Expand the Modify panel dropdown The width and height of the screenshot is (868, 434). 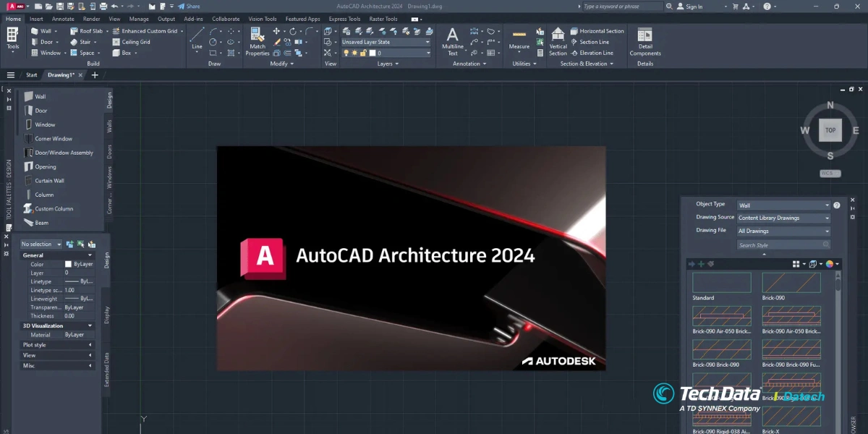pos(281,64)
